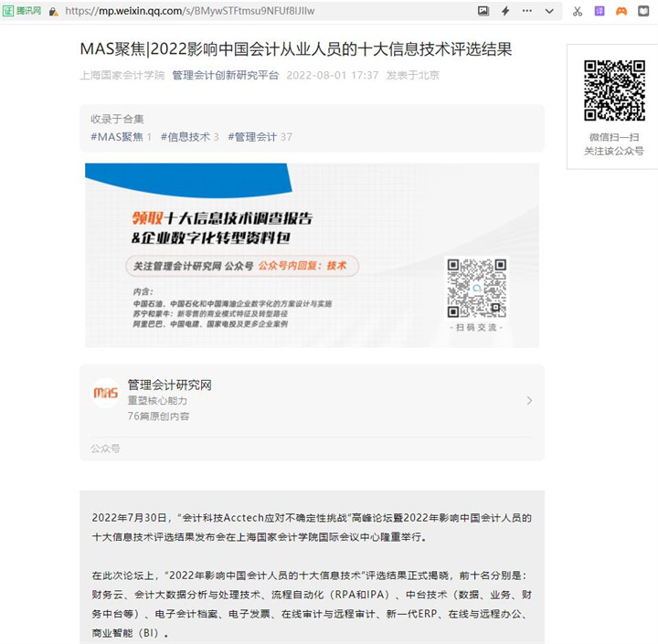Click the purple extension icon in toolbar
The image size is (658, 644).
pos(600,11)
